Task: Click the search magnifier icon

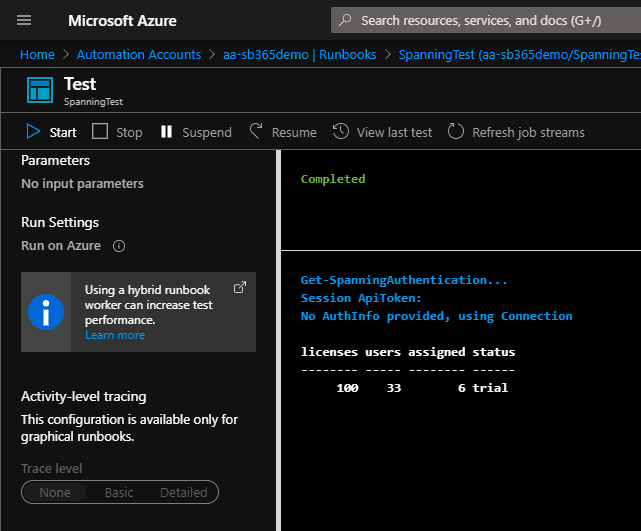Action: click(345, 20)
